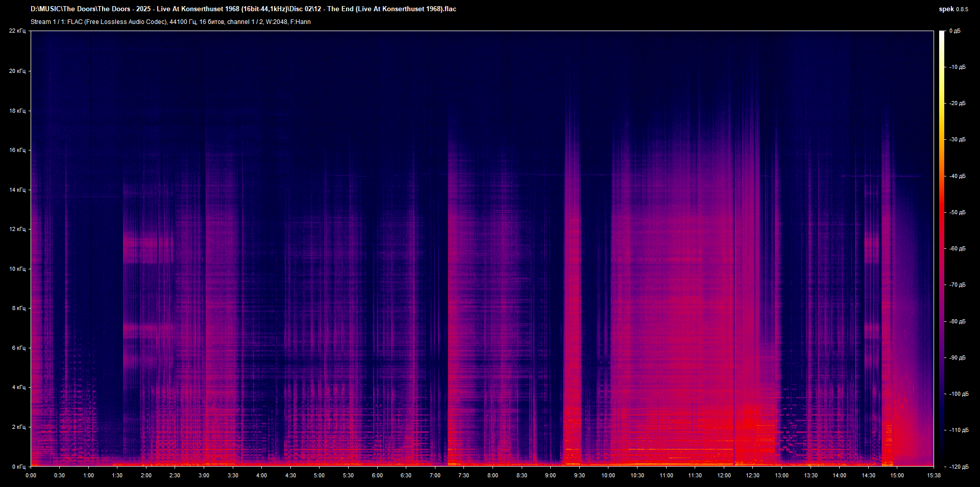Click the 4 кГц frequency axis label

(x=18, y=387)
